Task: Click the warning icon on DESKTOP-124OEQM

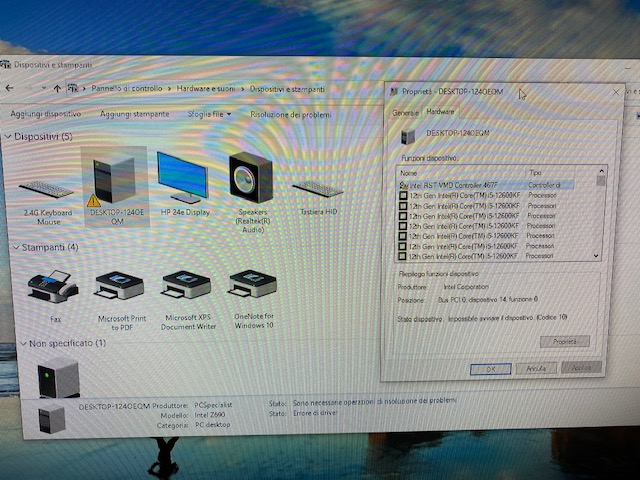Action: coord(93,200)
